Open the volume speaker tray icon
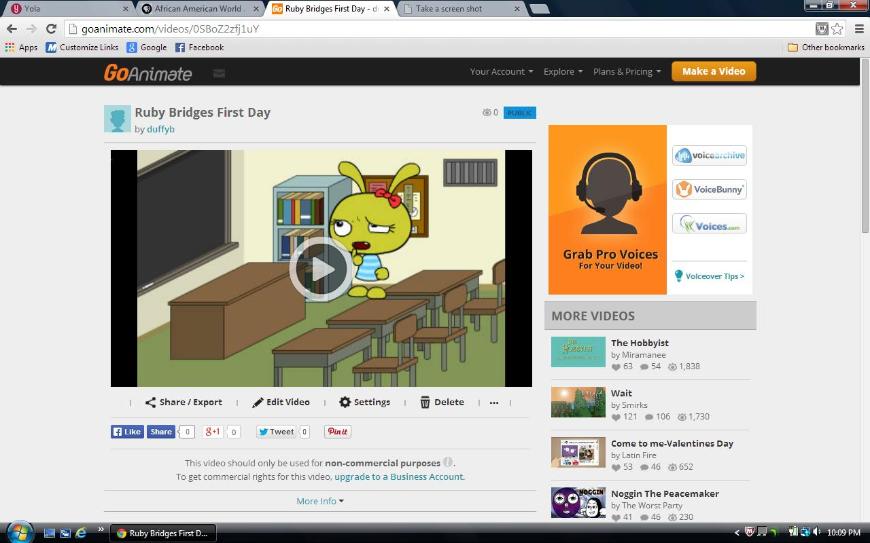The width and height of the screenshot is (870, 543). pos(816,532)
